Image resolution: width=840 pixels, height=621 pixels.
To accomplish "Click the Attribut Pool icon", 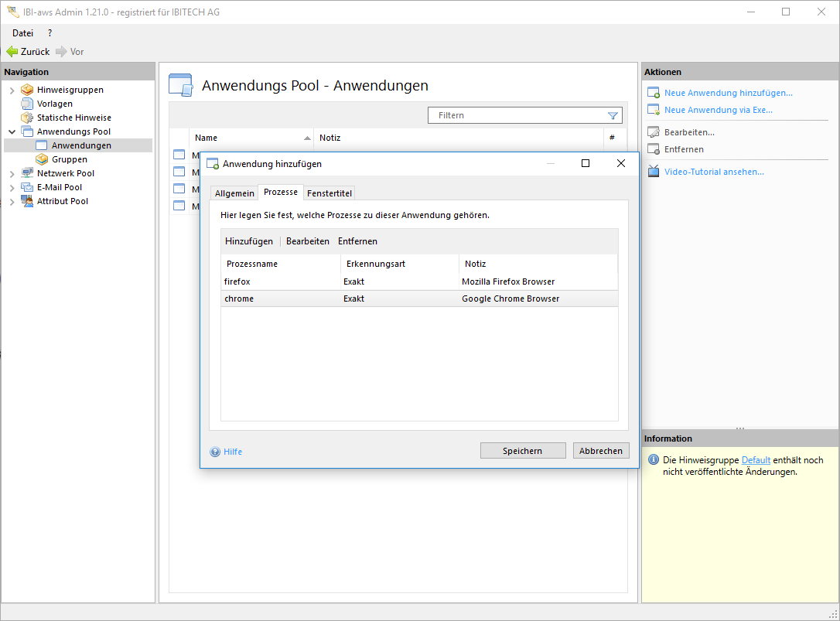I will click(27, 201).
